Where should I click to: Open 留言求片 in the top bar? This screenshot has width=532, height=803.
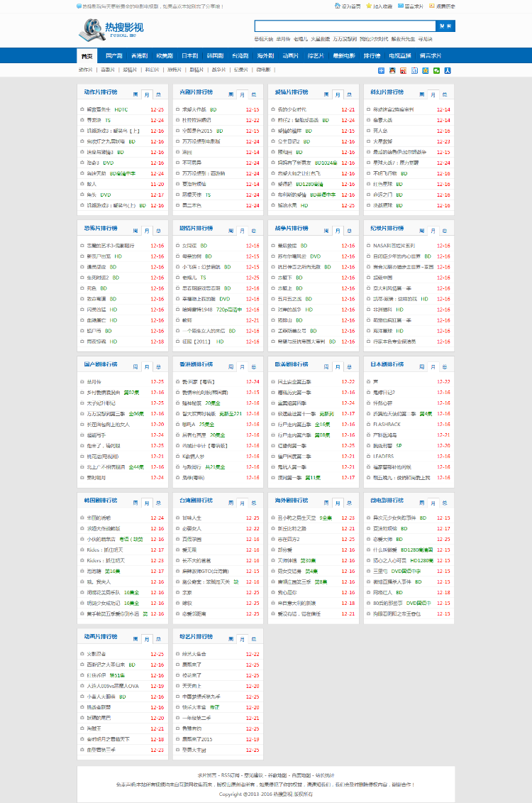(x=411, y=6)
